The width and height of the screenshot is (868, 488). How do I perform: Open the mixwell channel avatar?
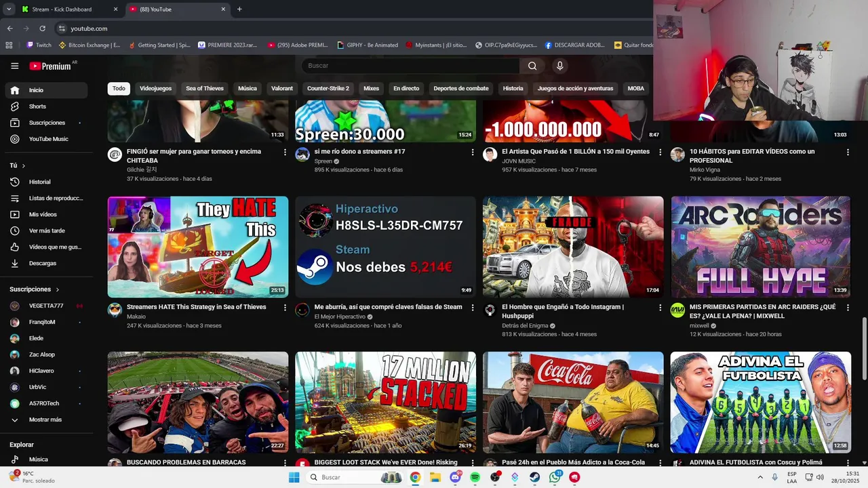tap(677, 310)
